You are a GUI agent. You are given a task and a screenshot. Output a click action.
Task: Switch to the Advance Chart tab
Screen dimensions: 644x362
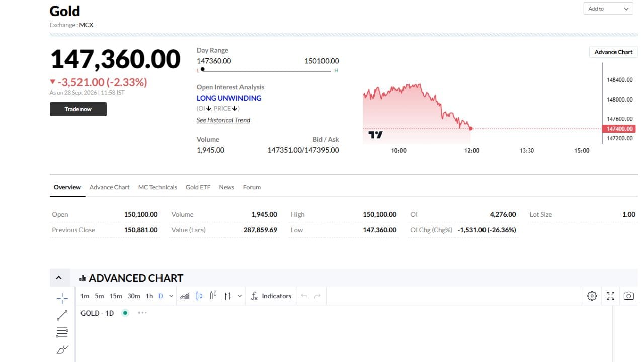point(109,187)
